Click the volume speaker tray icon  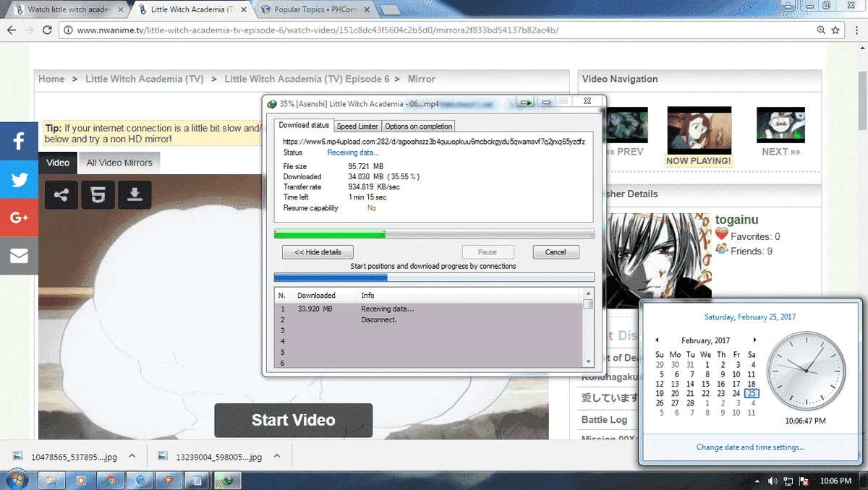coord(772,481)
